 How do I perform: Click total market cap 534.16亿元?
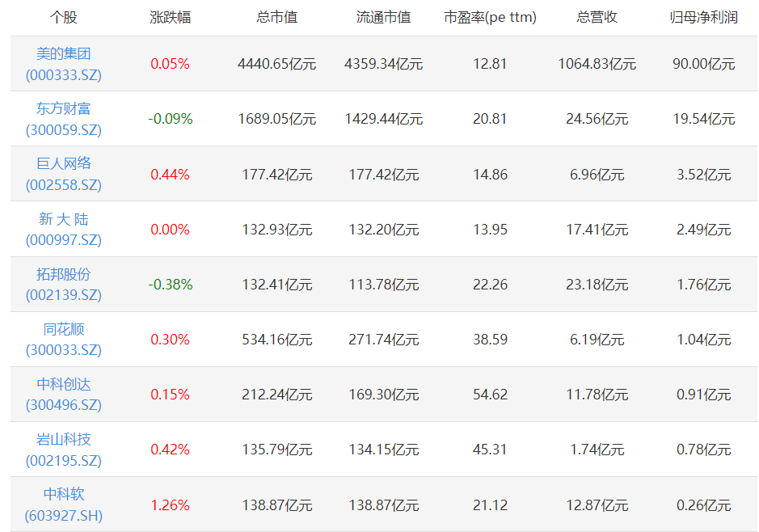[x=277, y=340]
